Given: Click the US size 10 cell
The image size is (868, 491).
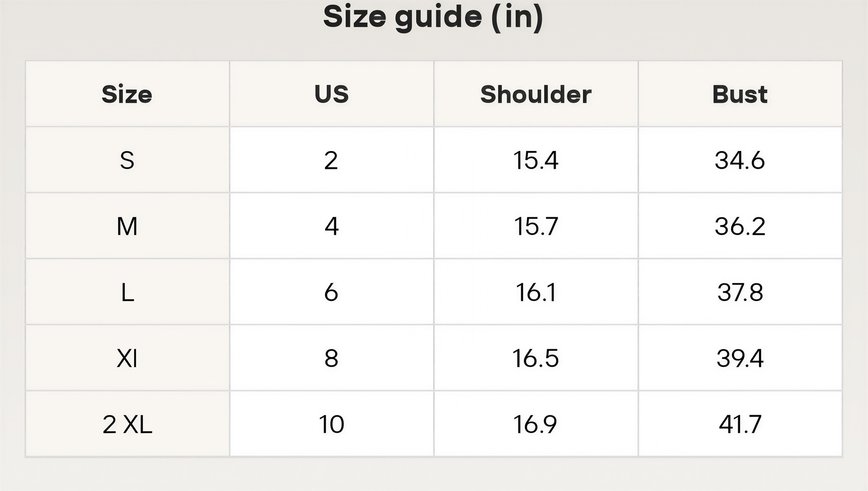Looking at the screenshot, I should click(332, 424).
